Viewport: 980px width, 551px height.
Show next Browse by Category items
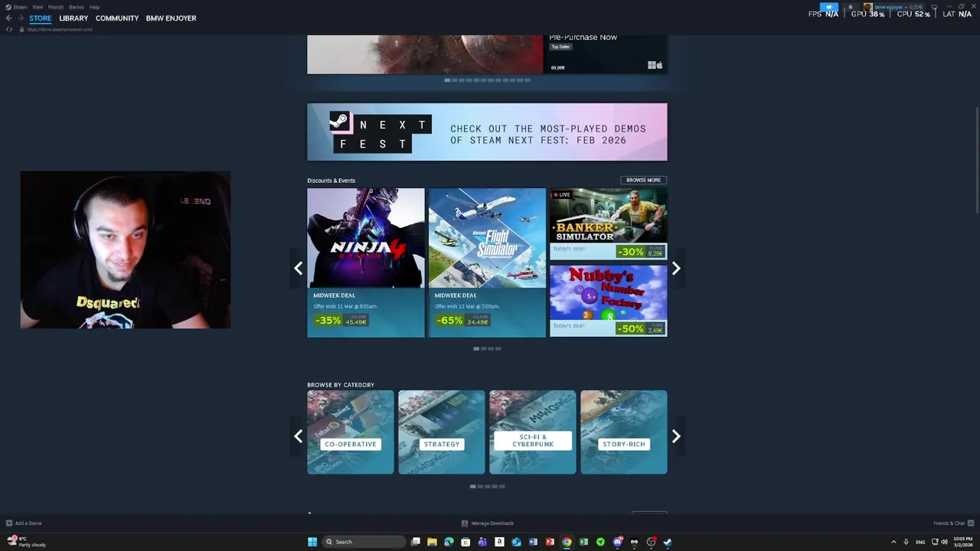tap(676, 436)
